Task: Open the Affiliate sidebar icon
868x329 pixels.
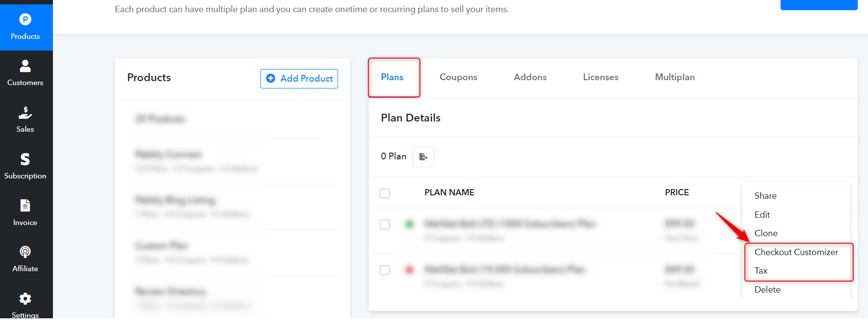Action: pyautogui.click(x=25, y=252)
